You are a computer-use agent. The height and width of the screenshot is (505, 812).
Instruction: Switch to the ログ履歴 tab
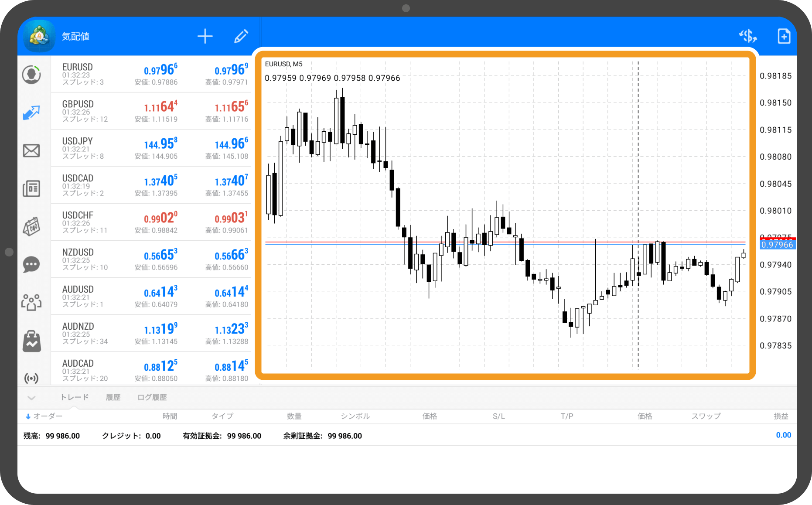(x=152, y=397)
